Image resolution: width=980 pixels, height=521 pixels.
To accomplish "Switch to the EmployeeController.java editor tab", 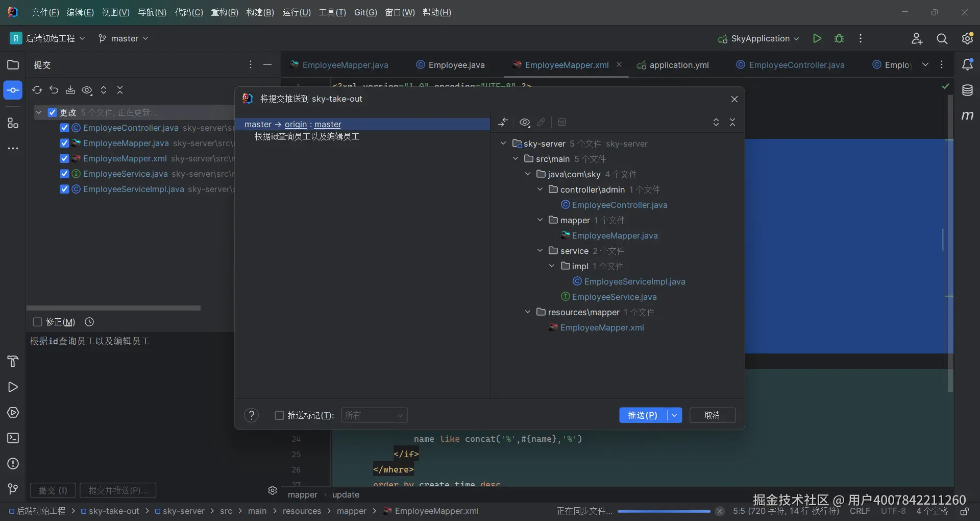I will pos(790,65).
